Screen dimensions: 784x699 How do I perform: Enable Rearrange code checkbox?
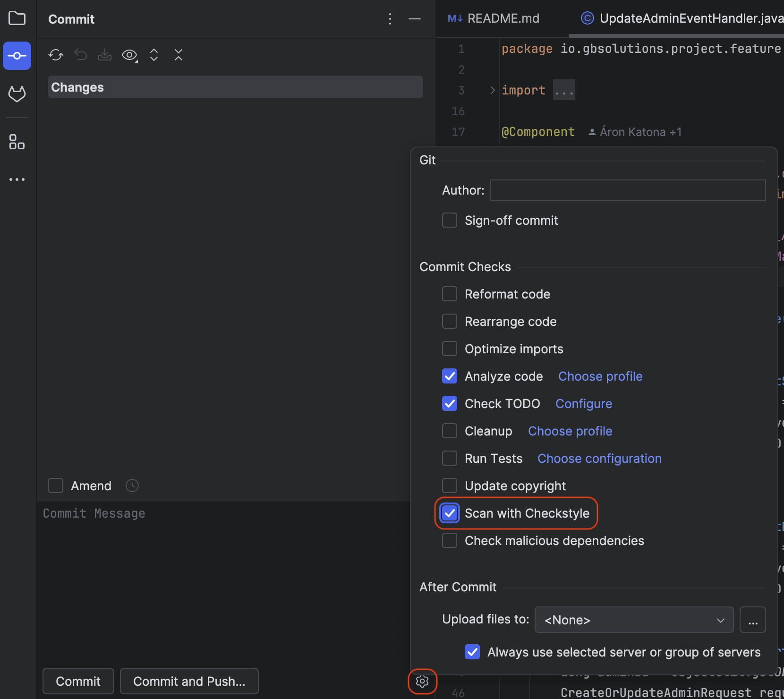450,321
